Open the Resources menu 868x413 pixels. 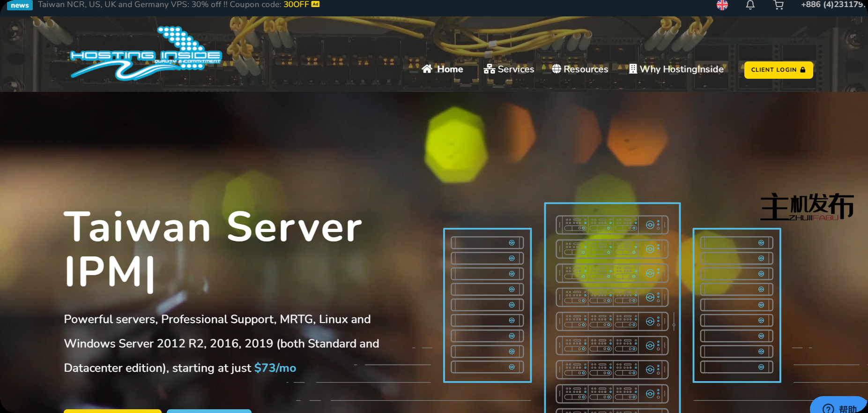[x=580, y=69]
